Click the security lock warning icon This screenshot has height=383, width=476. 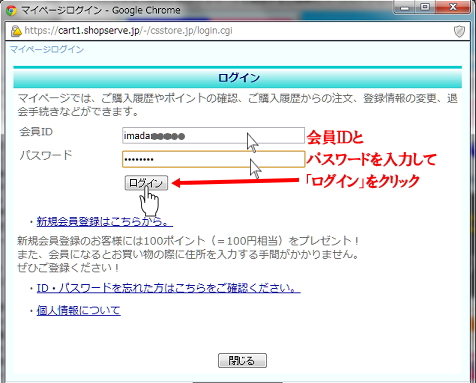[16, 31]
